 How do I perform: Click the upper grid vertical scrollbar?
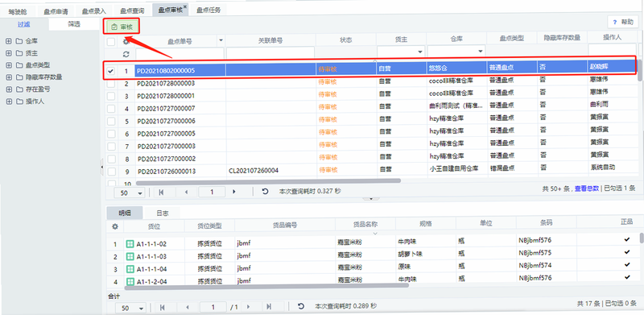[x=640, y=71]
